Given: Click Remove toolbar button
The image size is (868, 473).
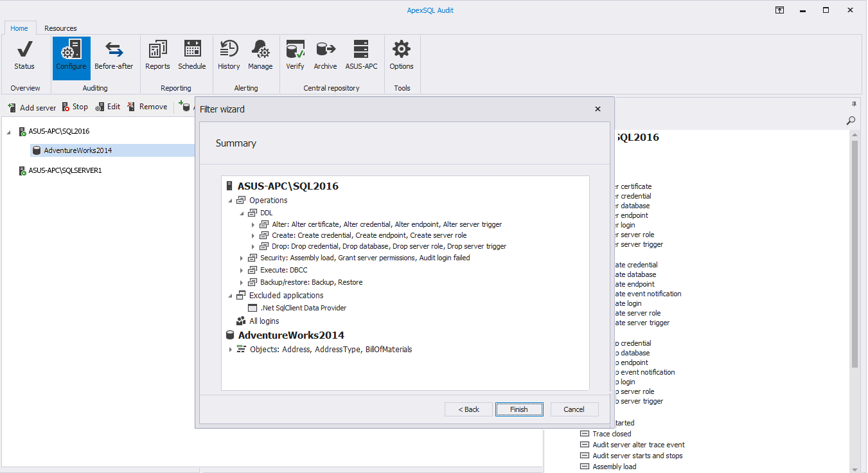Looking at the screenshot, I should point(147,107).
